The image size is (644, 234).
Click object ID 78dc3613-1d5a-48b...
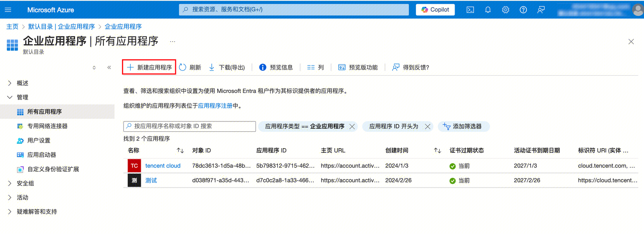tap(221, 166)
